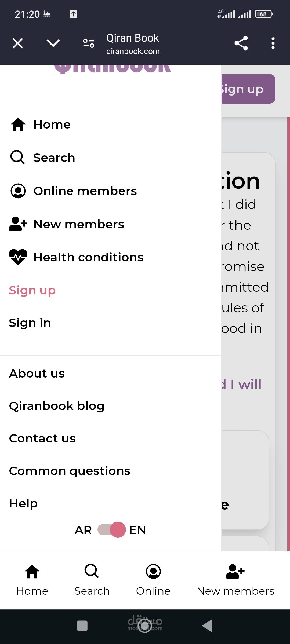Open site settings tune icon
This screenshot has width=290, height=644.
(88, 43)
